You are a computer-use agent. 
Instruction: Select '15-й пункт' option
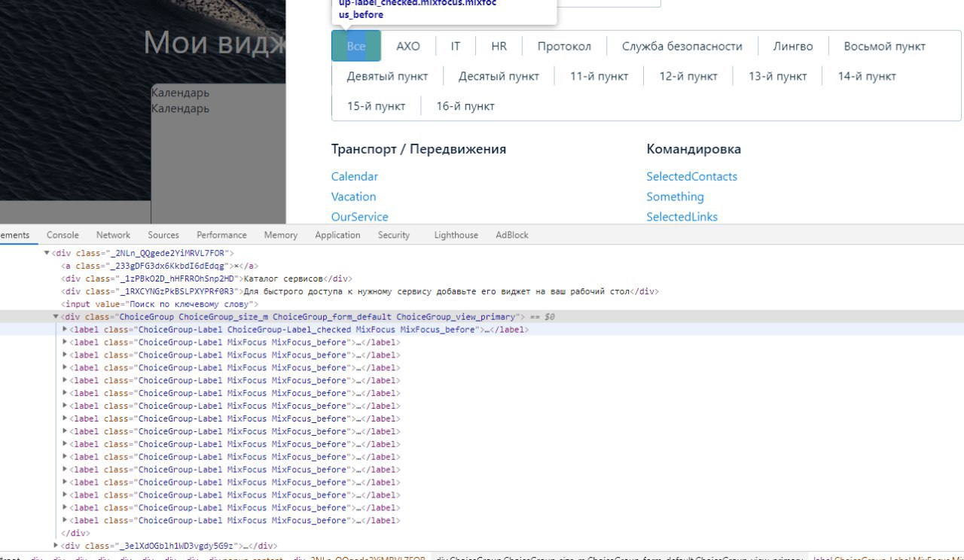coord(376,106)
